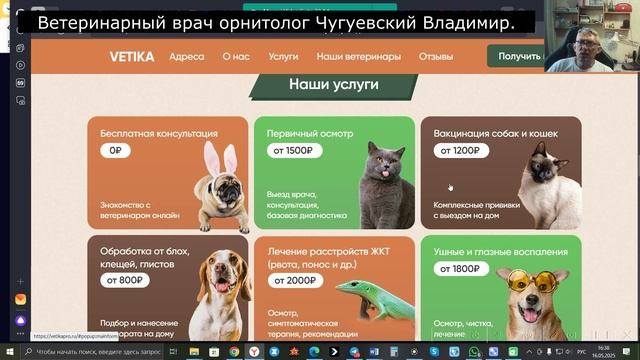Open Отзывы navigation item
The width and height of the screenshot is (640, 360).
click(436, 57)
